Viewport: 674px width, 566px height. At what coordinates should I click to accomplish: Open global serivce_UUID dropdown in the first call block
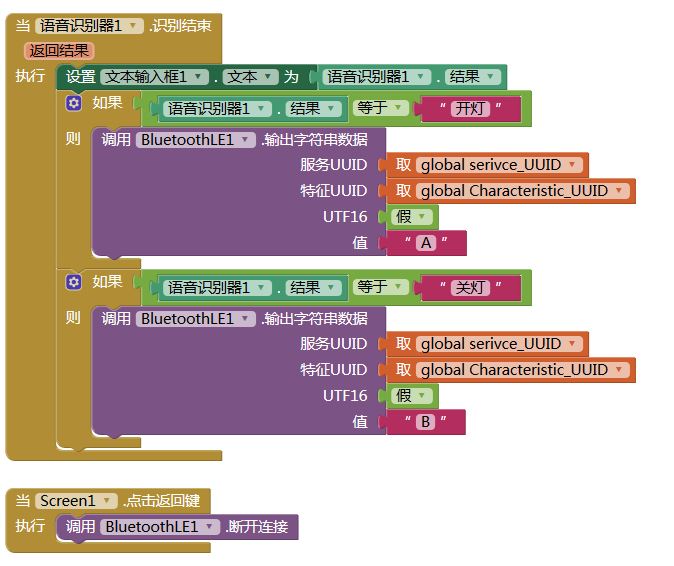click(x=571, y=165)
